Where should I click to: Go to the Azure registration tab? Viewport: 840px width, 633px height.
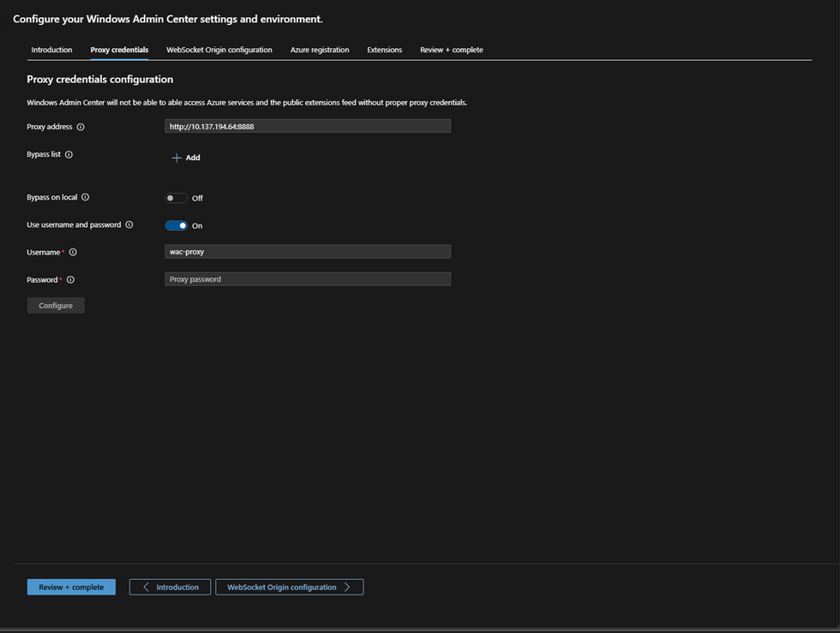coord(319,50)
